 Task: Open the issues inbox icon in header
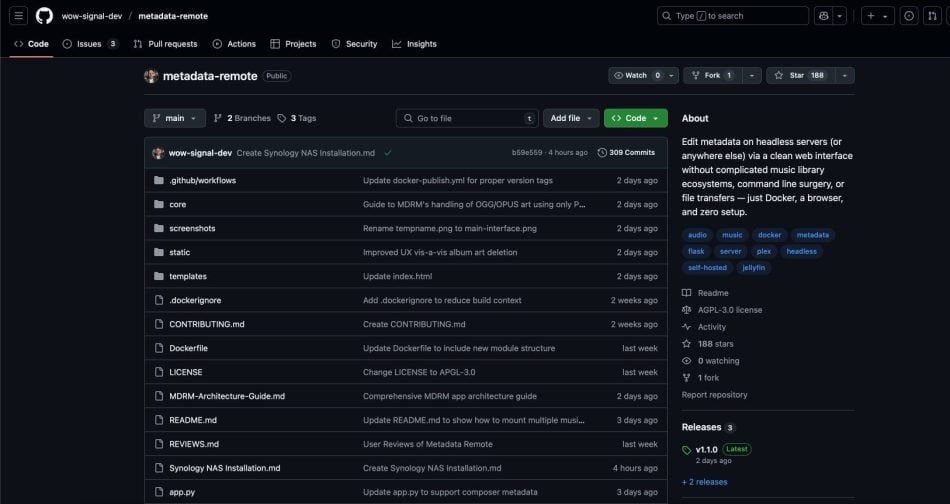(909, 16)
